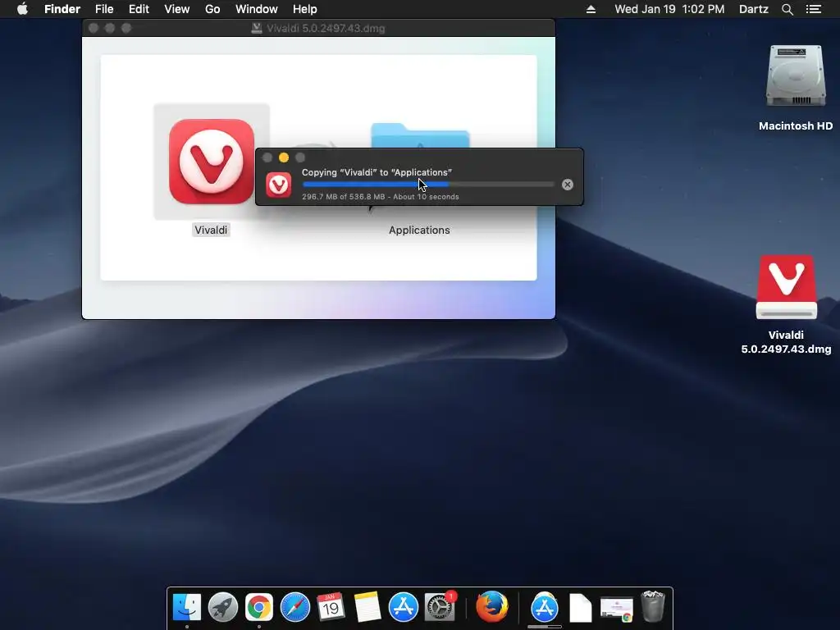Click the "Vivaldi" label under the app icon

(211, 231)
